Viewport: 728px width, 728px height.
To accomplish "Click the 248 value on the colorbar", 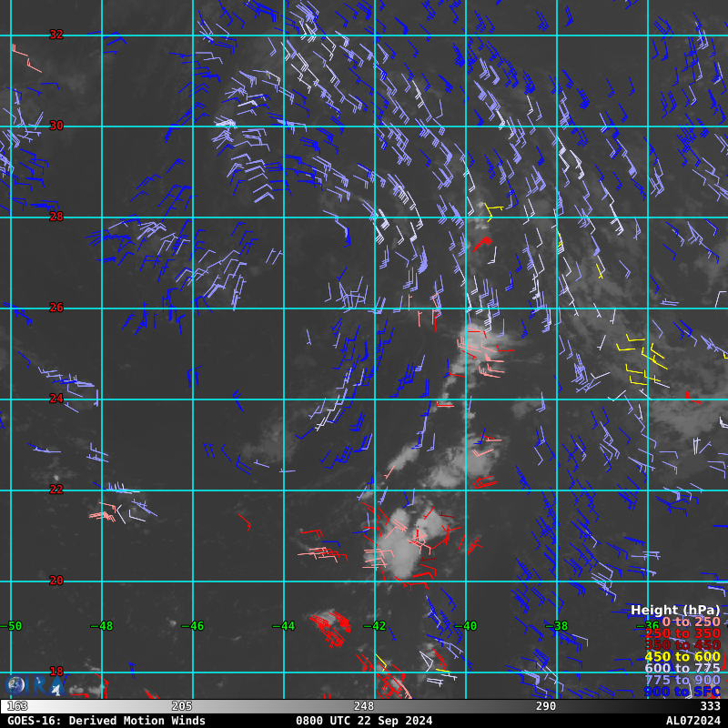I will point(364,706).
